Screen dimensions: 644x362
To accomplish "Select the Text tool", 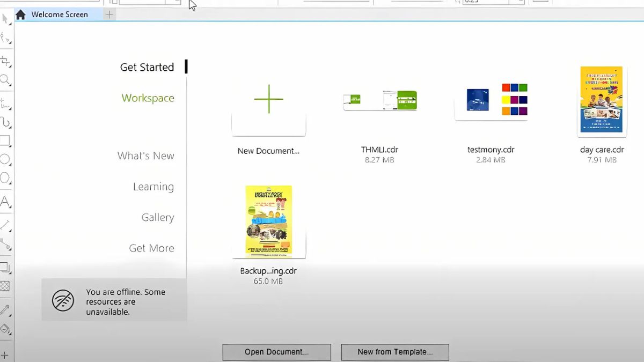I will click(5, 202).
